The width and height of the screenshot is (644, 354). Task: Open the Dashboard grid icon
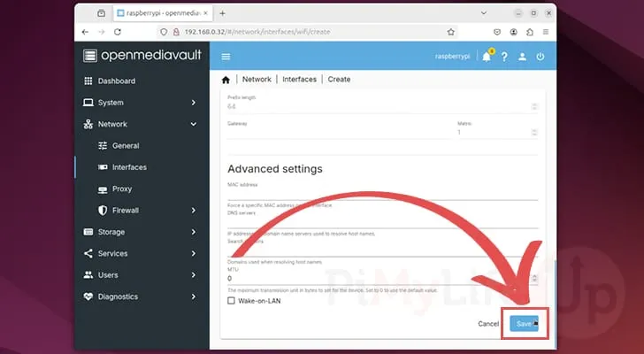[88, 81]
